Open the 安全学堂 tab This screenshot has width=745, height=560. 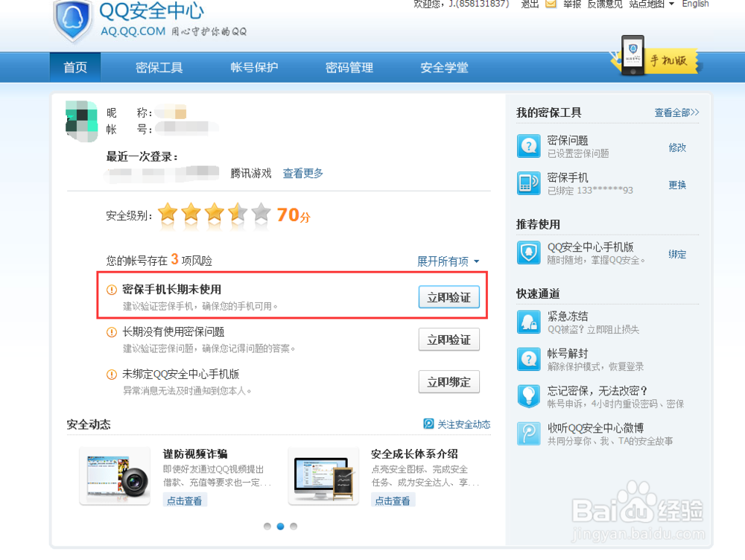pyautogui.click(x=444, y=67)
